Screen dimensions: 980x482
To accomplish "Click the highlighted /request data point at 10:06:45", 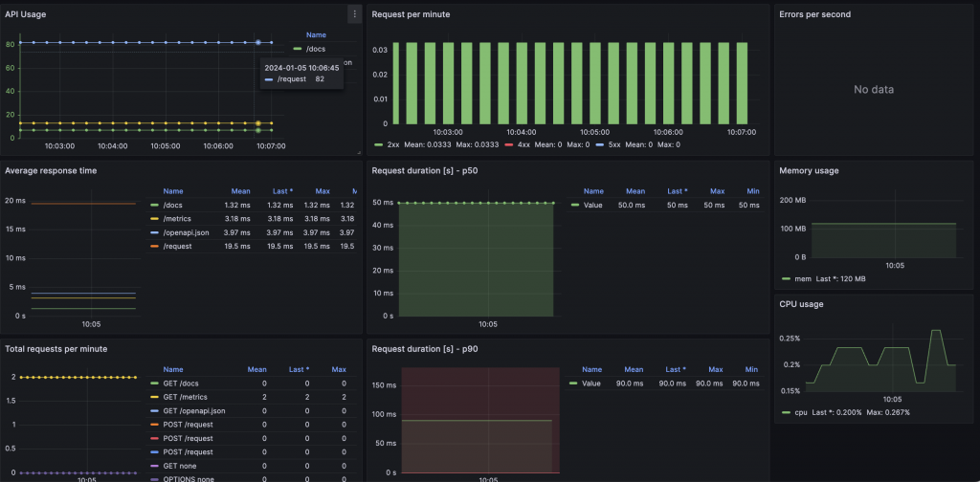I will click(x=258, y=42).
